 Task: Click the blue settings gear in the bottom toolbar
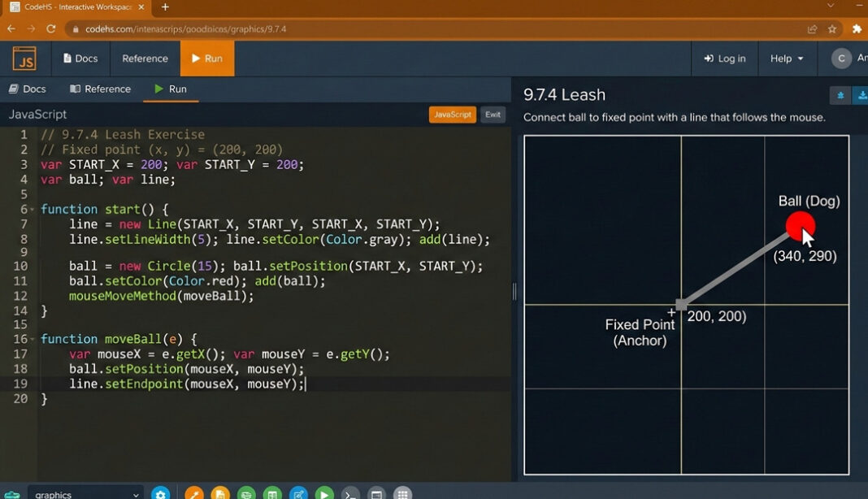(161, 493)
